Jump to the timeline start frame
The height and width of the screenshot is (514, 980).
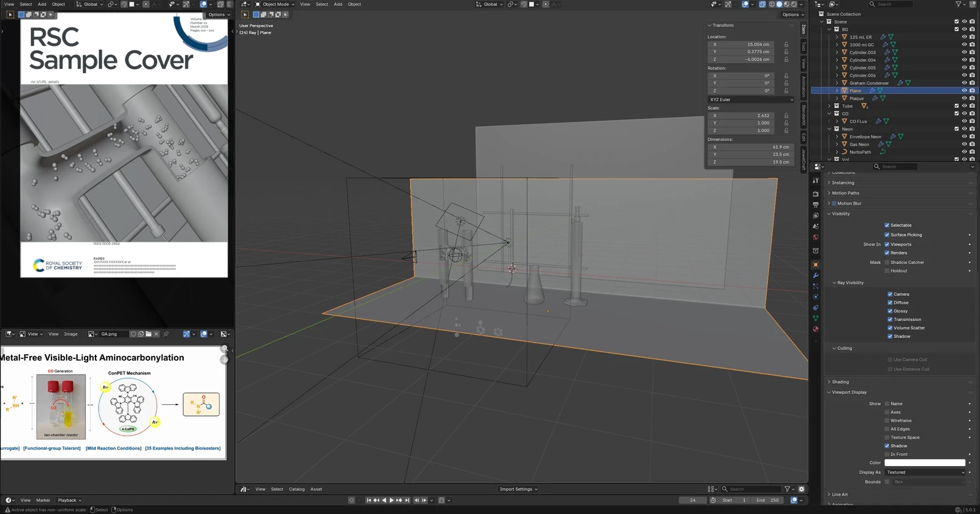[369, 500]
